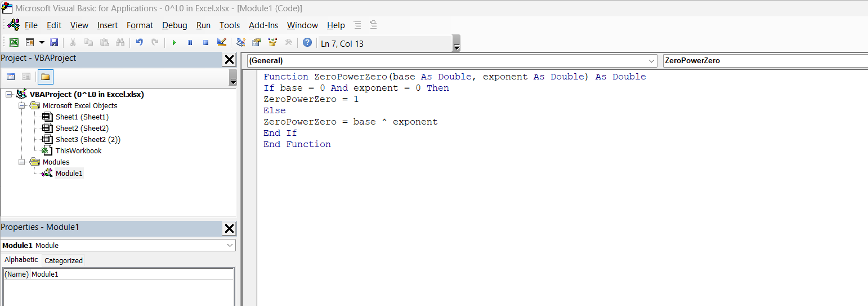Click the Outdent icon in the menu bar
Screen dimensions: 868x306
point(373,25)
